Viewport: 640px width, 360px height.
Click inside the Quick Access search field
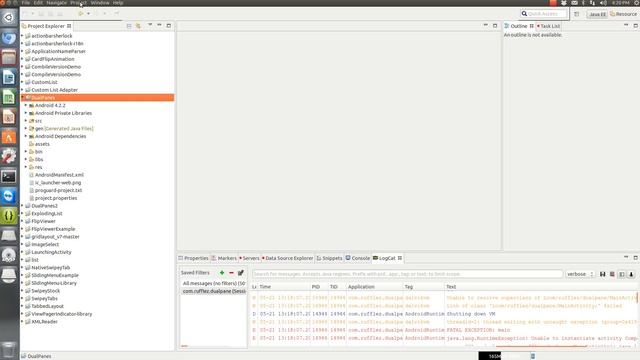coord(544,13)
